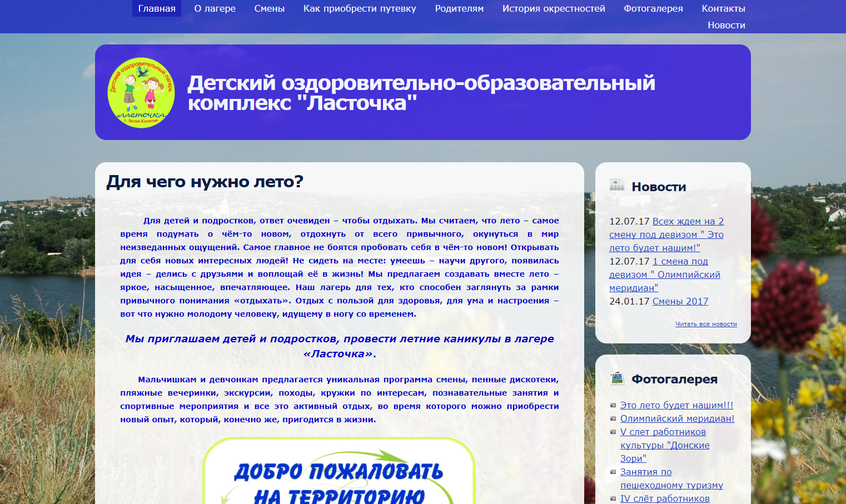Click bullet icon before V слет работников
Viewport: 846px width, 504px height.
[613, 432]
